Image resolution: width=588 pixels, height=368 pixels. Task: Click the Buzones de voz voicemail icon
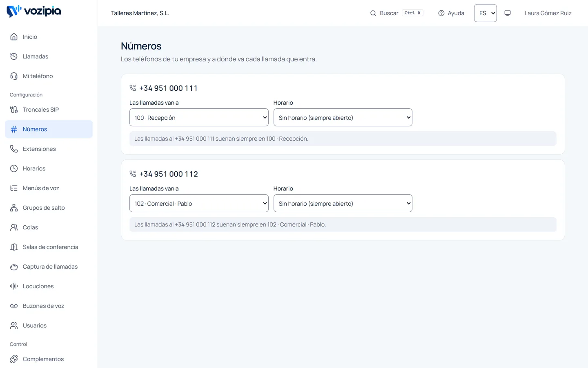coord(14,306)
